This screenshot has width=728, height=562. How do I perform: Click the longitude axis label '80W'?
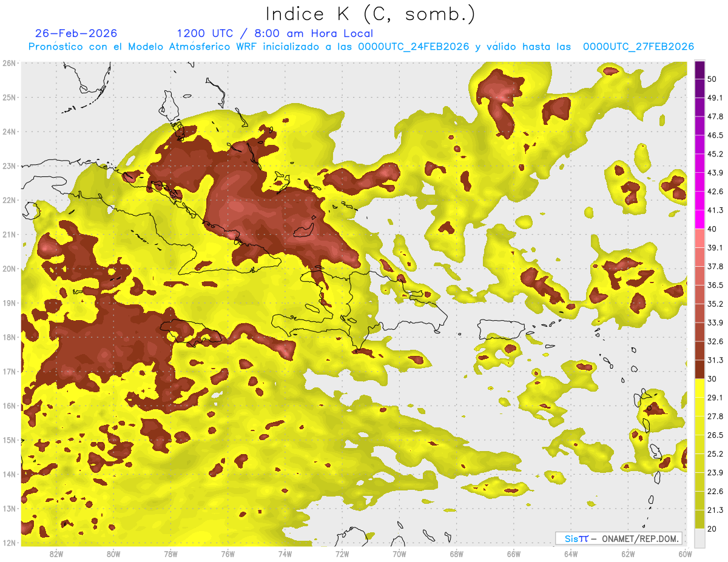coord(113,554)
